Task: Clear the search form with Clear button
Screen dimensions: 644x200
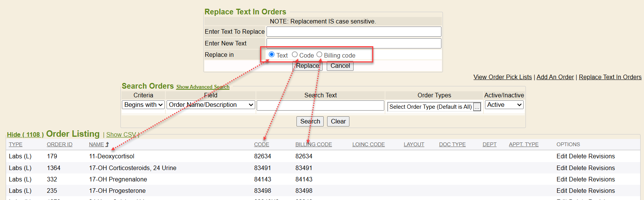Action: tap(338, 121)
